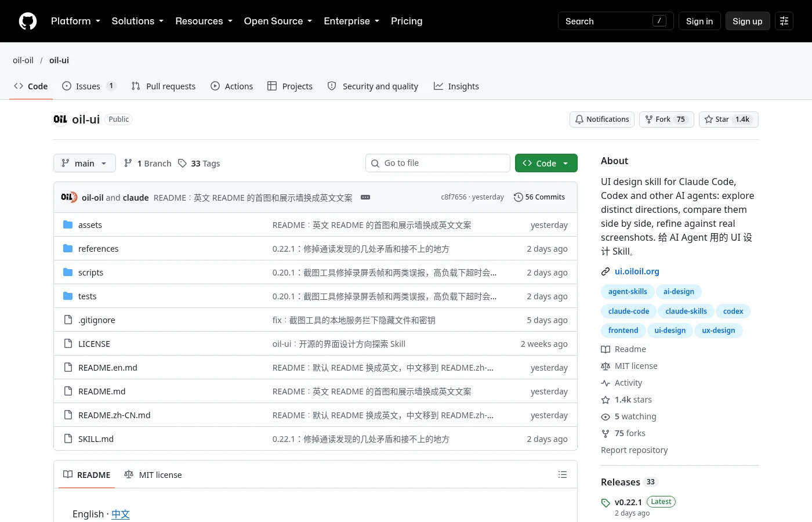Click the header Search box
The height and width of the screenshot is (522, 812).
[616, 21]
